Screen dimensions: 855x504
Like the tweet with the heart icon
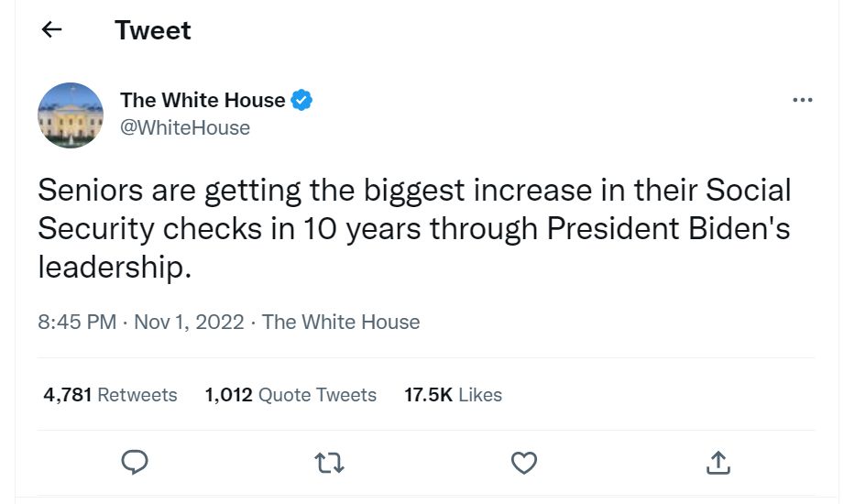[523, 464]
